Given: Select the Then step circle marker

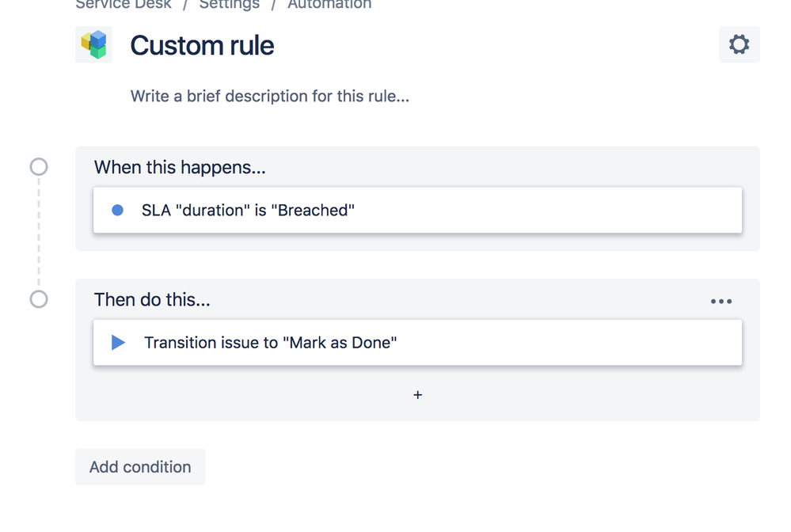Looking at the screenshot, I should 38,299.
